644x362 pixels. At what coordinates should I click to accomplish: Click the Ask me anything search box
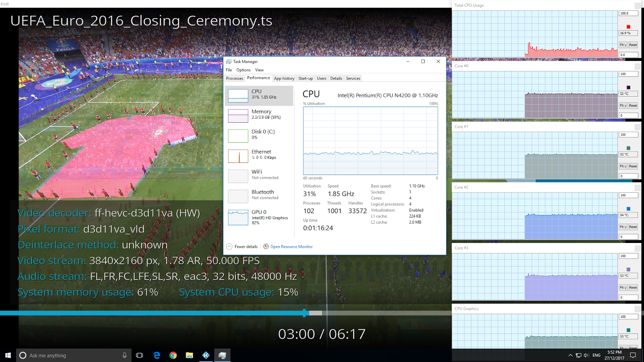click(74, 355)
